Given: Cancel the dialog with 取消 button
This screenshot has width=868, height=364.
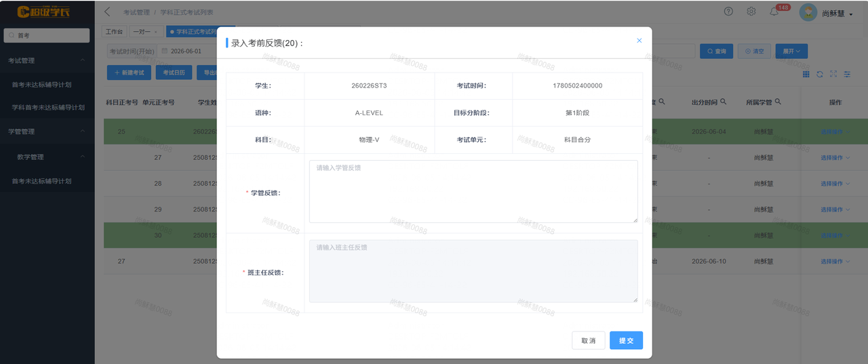Looking at the screenshot, I should [x=589, y=340].
